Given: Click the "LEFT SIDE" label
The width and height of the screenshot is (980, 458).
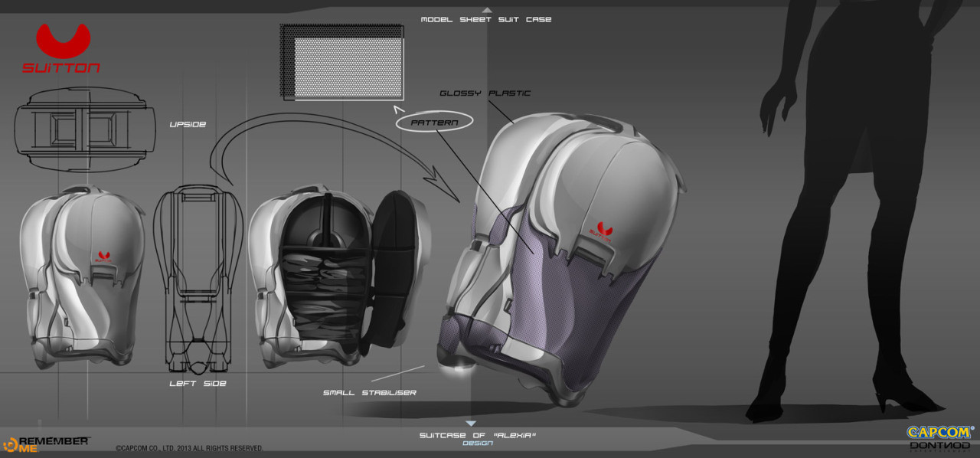Looking at the screenshot, I should click(198, 383).
